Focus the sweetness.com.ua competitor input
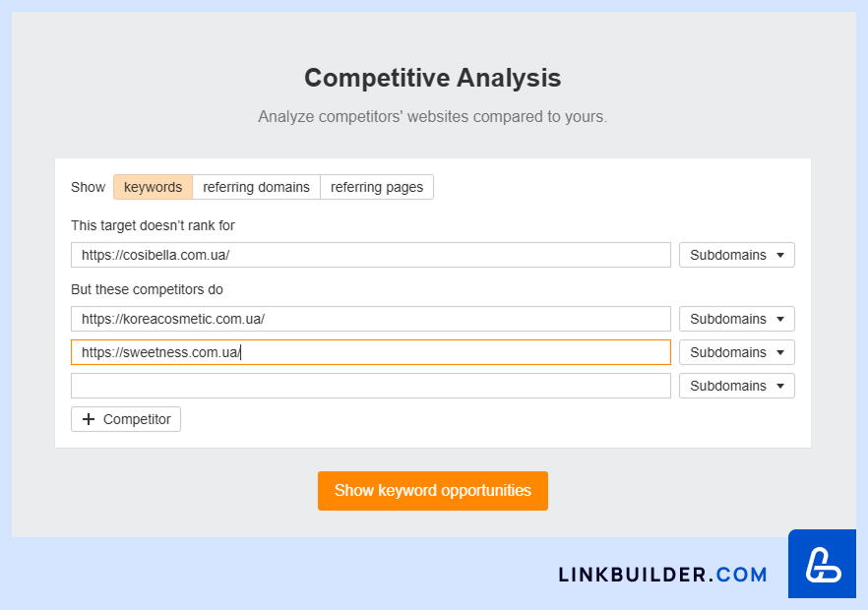868x610 pixels. click(371, 352)
